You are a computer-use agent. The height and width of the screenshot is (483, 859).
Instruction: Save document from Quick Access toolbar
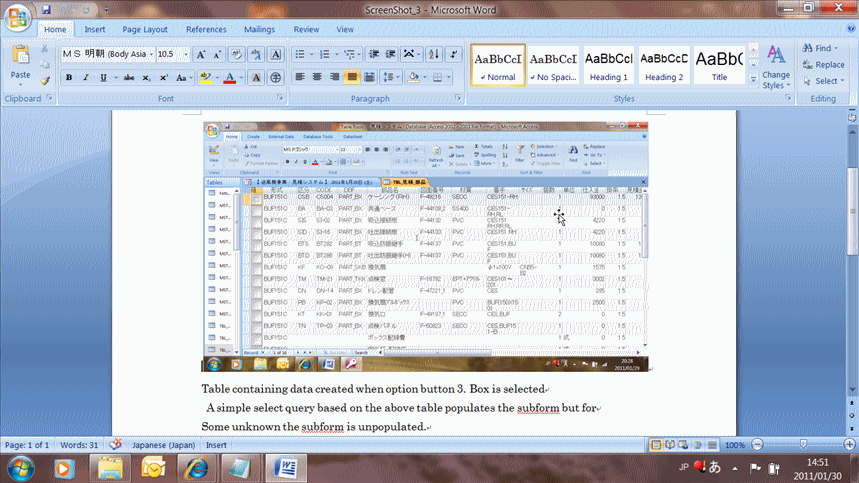(x=46, y=9)
